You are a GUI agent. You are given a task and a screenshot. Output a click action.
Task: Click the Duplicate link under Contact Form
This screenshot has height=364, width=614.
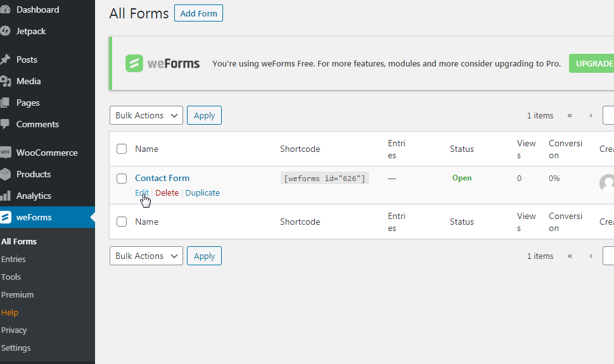(x=203, y=192)
